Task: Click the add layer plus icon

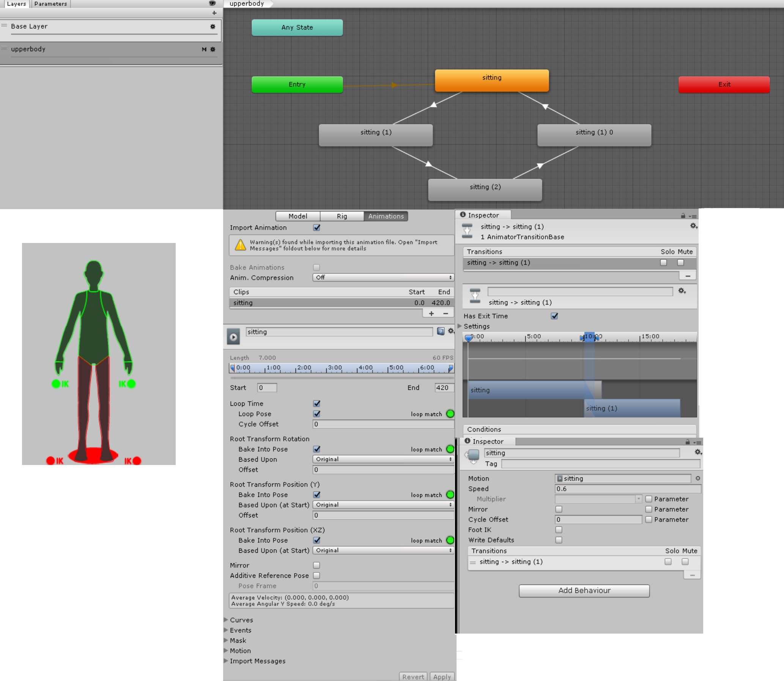Action: point(214,13)
